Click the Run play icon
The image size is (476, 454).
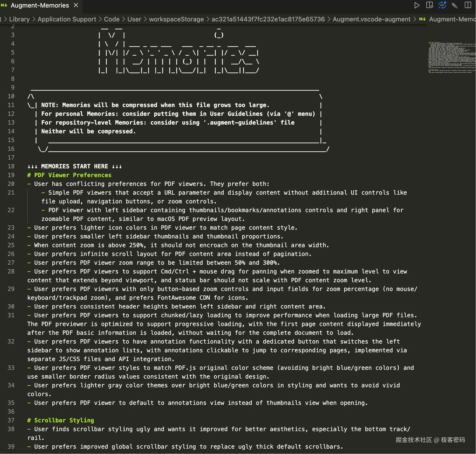417,5
